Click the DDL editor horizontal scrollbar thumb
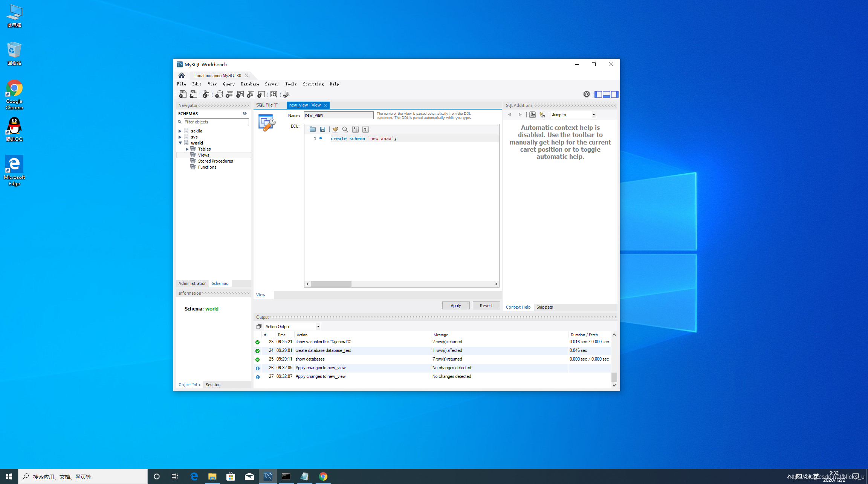This screenshot has width=868, height=484. [x=331, y=284]
